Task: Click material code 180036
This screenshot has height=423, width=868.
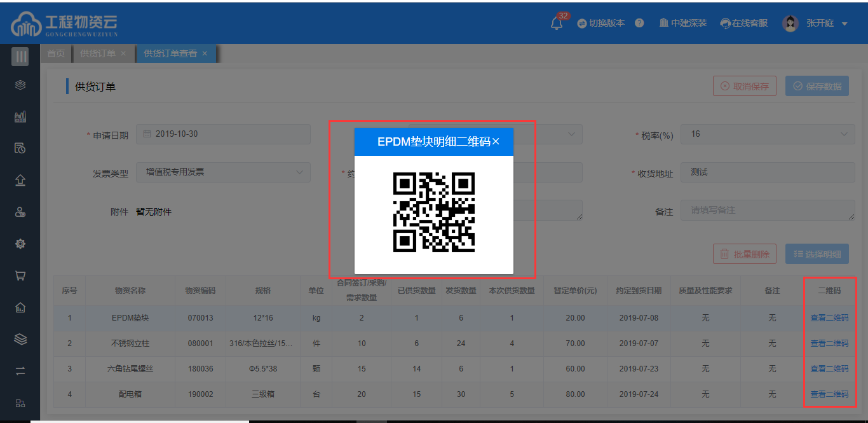Action: [x=200, y=369]
